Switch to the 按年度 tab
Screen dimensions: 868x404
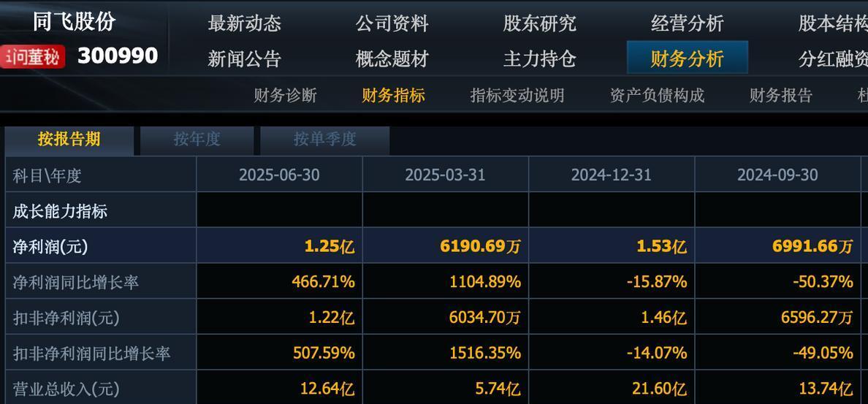tap(197, 140)
